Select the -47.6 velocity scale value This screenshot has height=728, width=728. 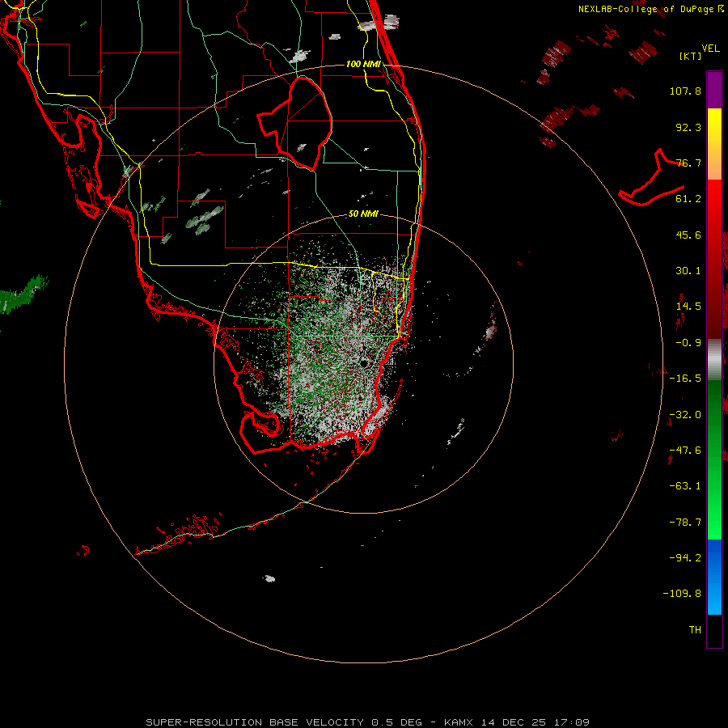(685, 451)
